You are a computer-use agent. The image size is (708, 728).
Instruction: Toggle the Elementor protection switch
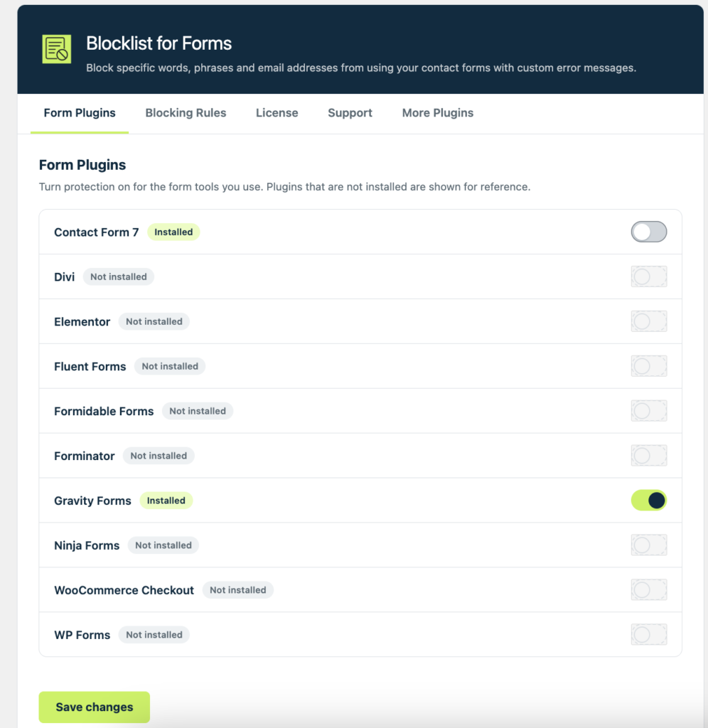click(648, 321)
